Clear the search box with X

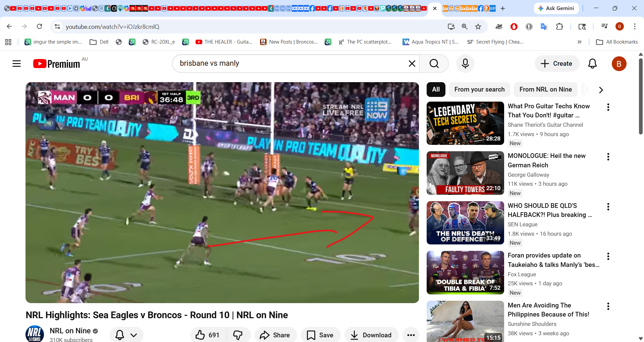[x=412, y=64]
